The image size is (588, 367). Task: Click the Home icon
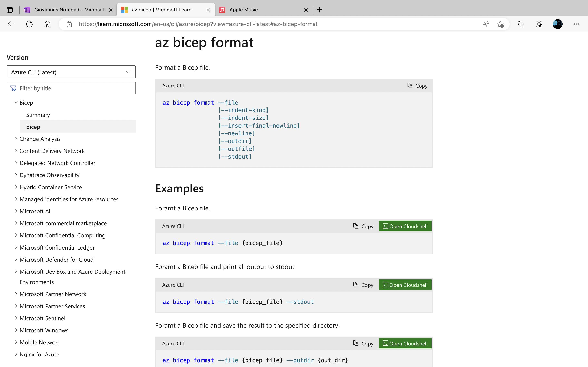coord(47,24)
